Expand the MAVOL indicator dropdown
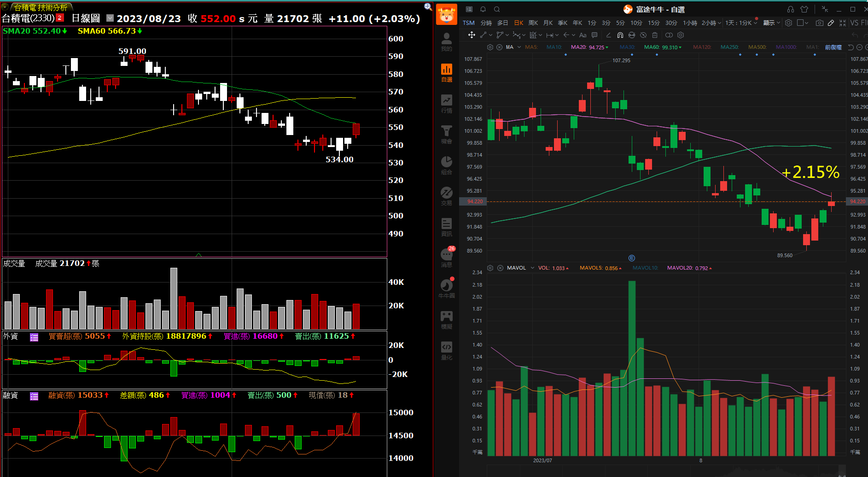This screenshot has width=868, height=477. pos(532,268)
